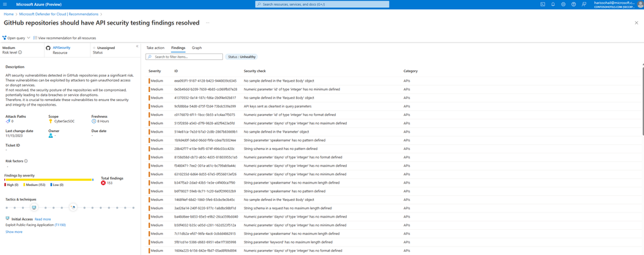The height and width of the screenshot is (255, 644).
Task: Close the recommendation blade
Action: tap(636, 23)
